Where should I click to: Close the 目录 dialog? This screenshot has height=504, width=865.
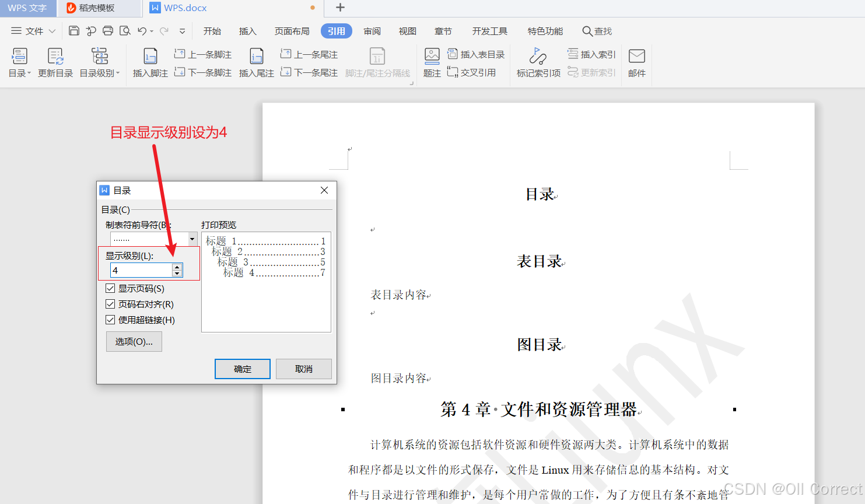tap(324, 190)
